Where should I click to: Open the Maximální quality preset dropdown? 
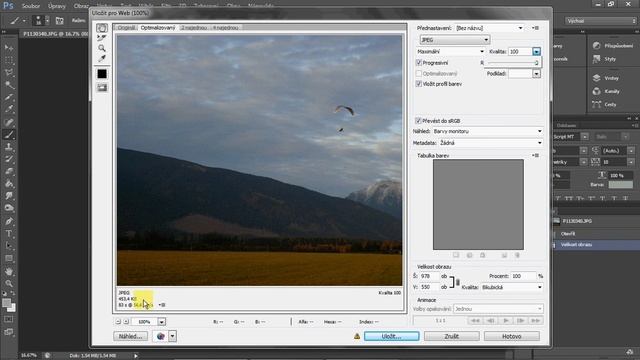pos(451,51)
